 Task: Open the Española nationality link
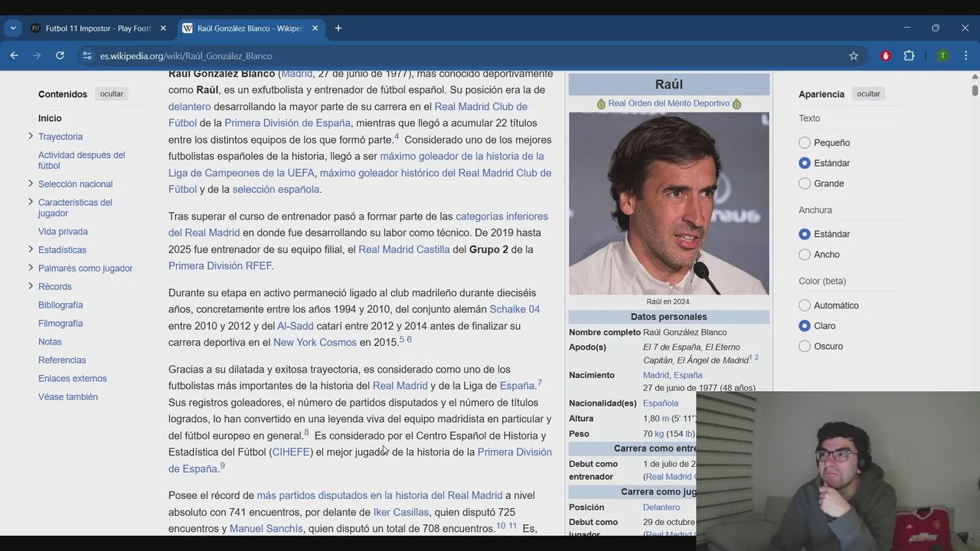tap(661, 403)
